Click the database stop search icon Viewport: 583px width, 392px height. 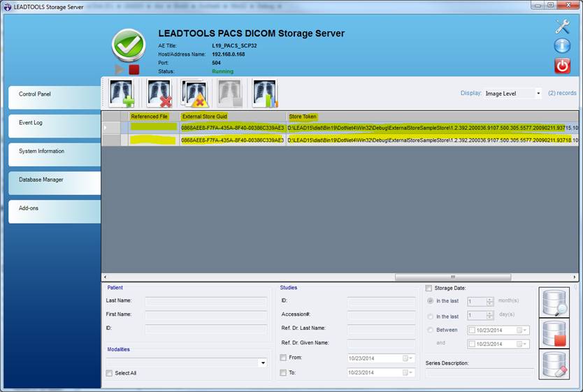pos(554,333)
